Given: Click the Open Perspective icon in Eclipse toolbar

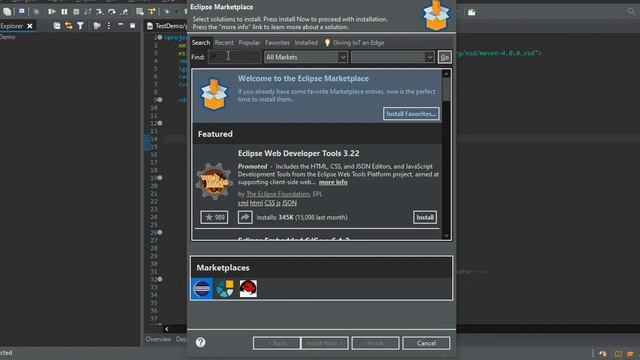Looking at the screenshot, I should pos(471,12).
